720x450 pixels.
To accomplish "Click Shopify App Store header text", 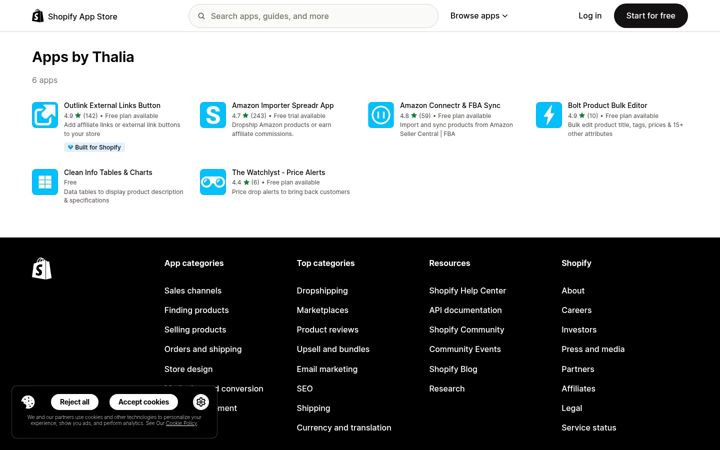I will tap(83, 17).
